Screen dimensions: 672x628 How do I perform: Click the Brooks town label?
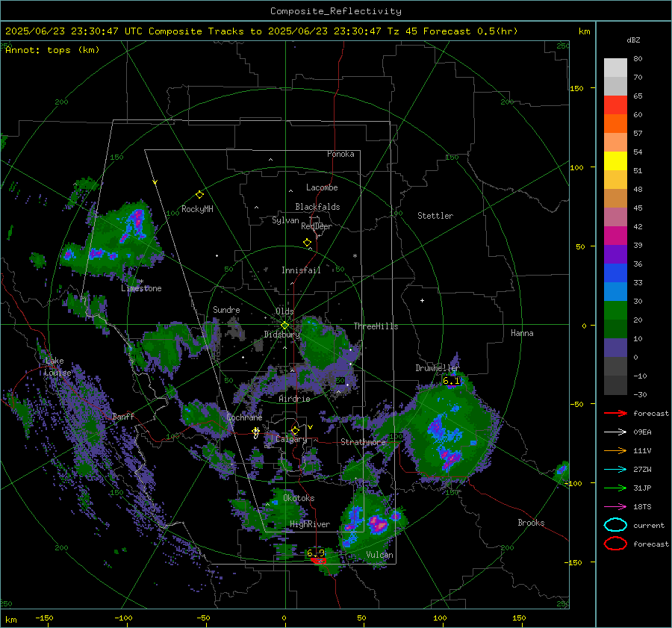(531, 523)
